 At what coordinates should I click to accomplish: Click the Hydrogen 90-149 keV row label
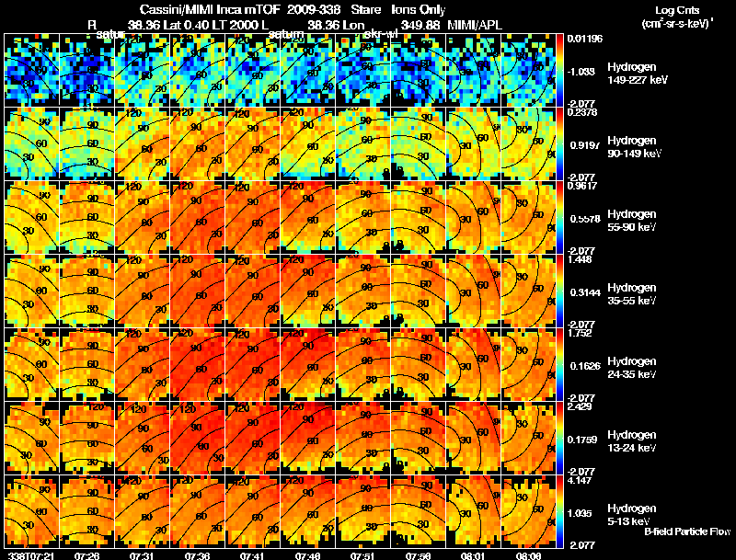(634, 147)
